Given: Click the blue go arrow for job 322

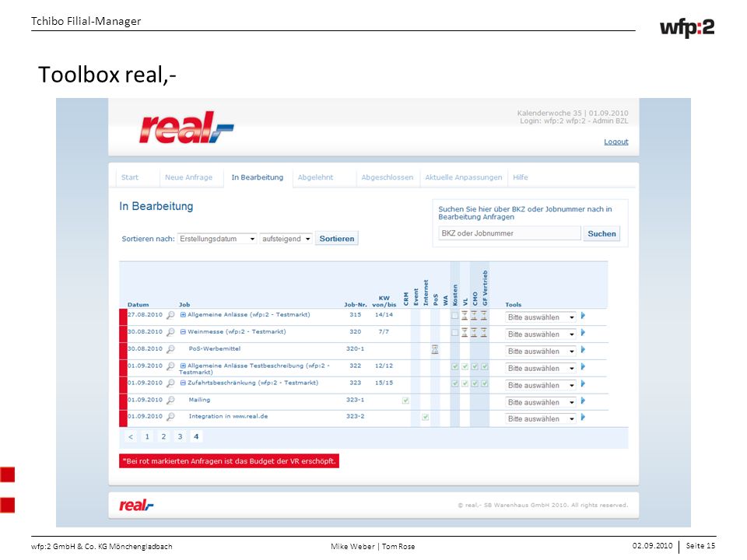Looking at the screenshot, I should (583, 367).
